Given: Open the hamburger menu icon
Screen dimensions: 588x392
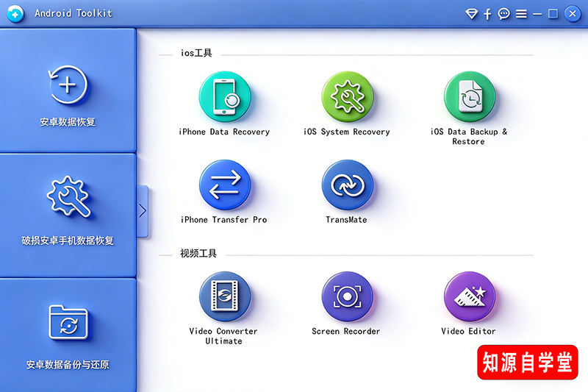Looking at the screenshot, I should point(521,14).
